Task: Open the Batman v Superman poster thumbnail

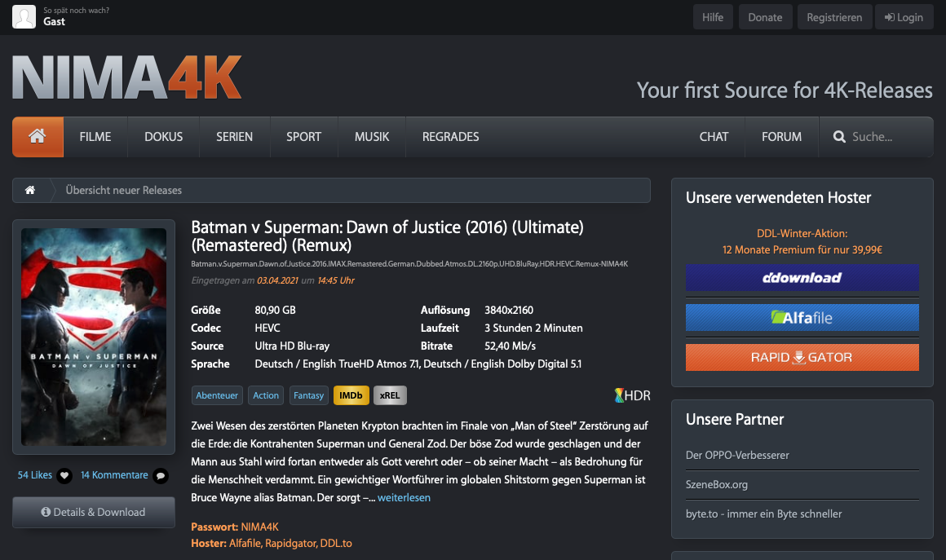Action: tap(94, 337)
